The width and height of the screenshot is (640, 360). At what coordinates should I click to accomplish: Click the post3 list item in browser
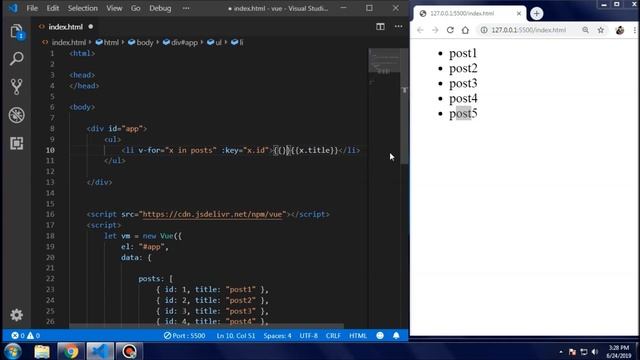click(x=463, y=83)
